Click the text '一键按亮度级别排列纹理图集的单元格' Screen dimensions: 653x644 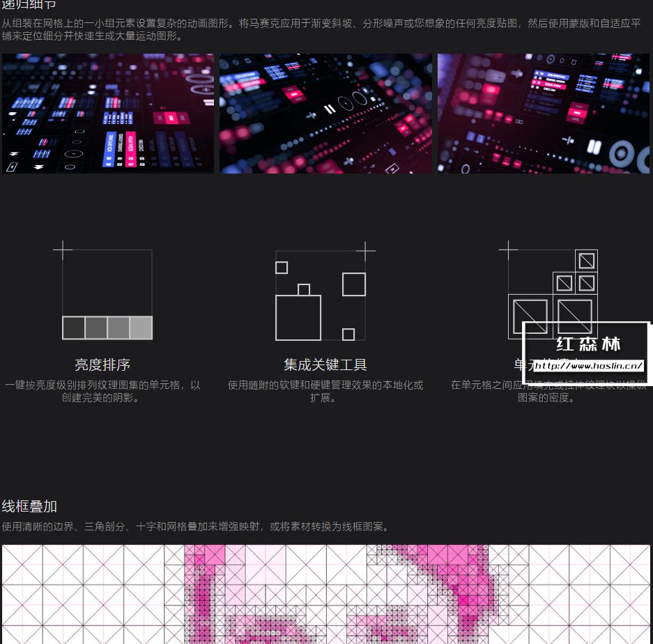pyautogui.click(x=92, y=385)
